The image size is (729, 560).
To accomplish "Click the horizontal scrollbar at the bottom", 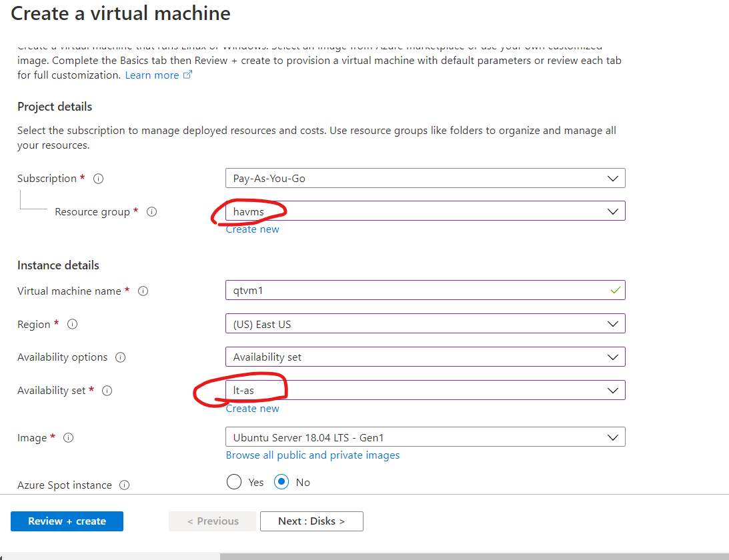I will [x=474, y=556].
